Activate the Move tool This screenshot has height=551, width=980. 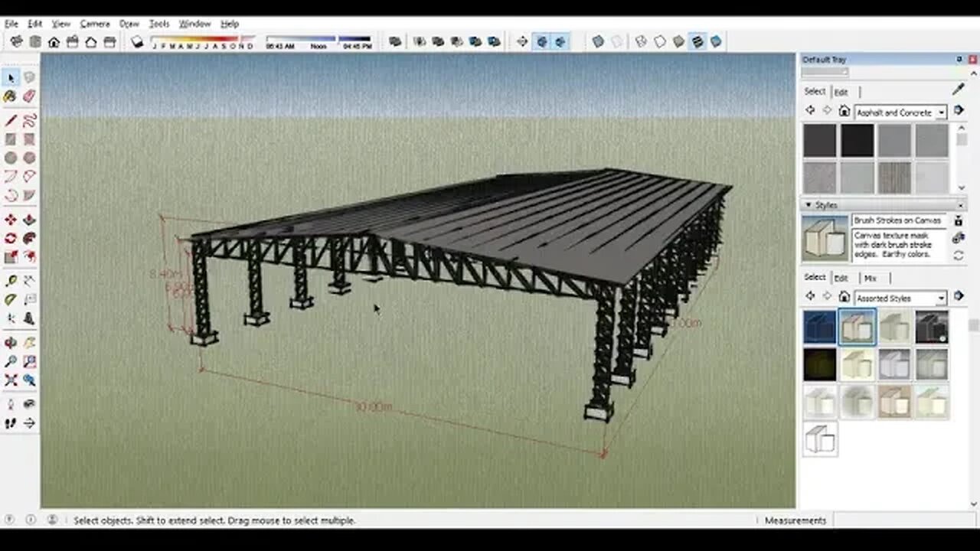pos(11,220)
